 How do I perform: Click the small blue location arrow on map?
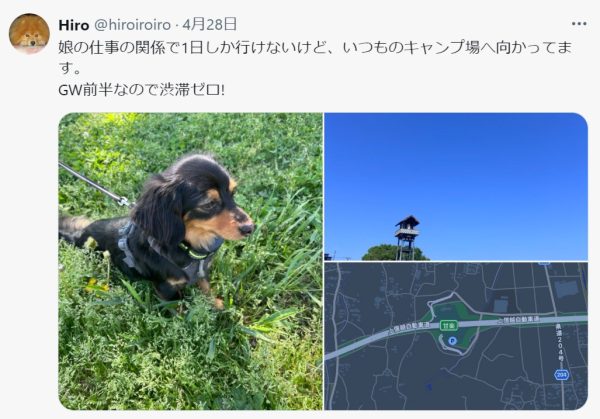pos(429,387)
